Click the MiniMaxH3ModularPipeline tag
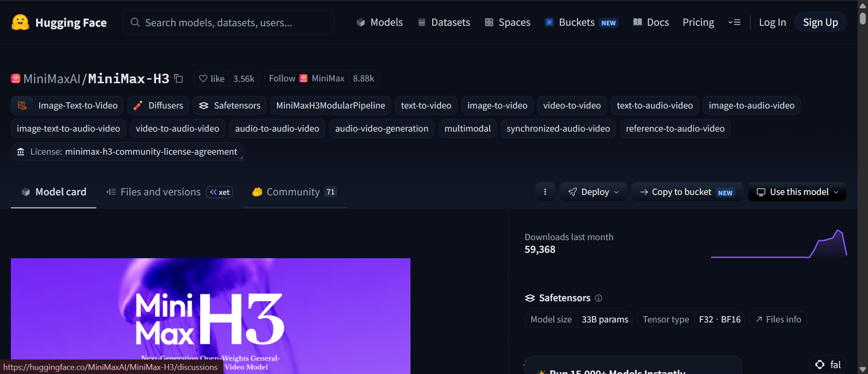The width and height of the screenshot is (868, 374). click(x=330, y=105)
